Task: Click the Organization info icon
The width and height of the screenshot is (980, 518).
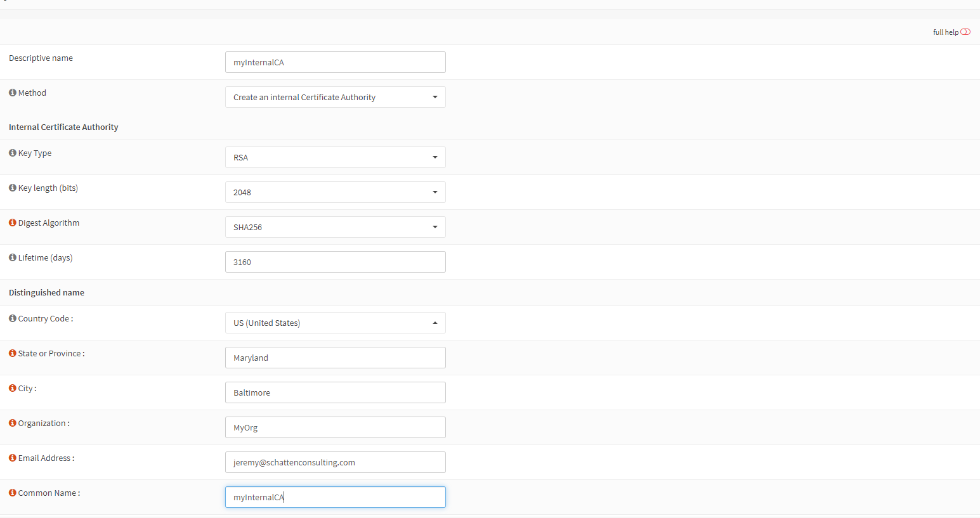Action: click(13, 423)
